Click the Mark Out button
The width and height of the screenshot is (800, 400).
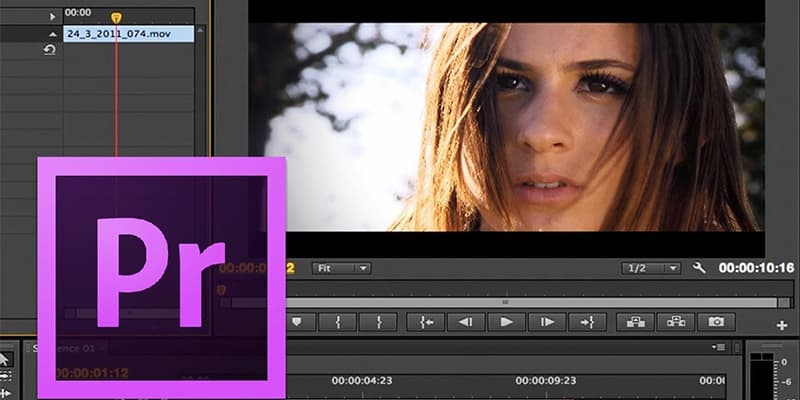(378, 322)
